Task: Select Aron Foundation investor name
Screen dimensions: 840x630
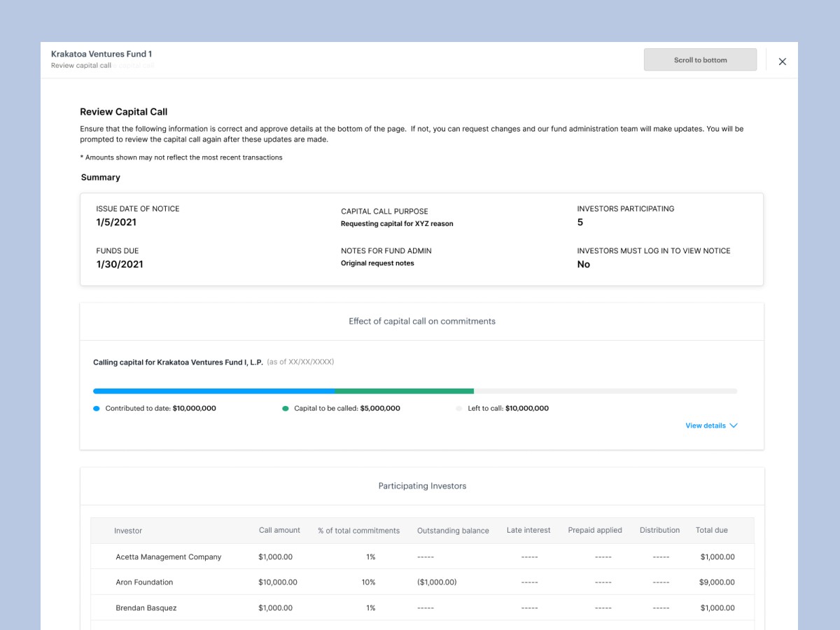Action: click(x=144, y=582)
